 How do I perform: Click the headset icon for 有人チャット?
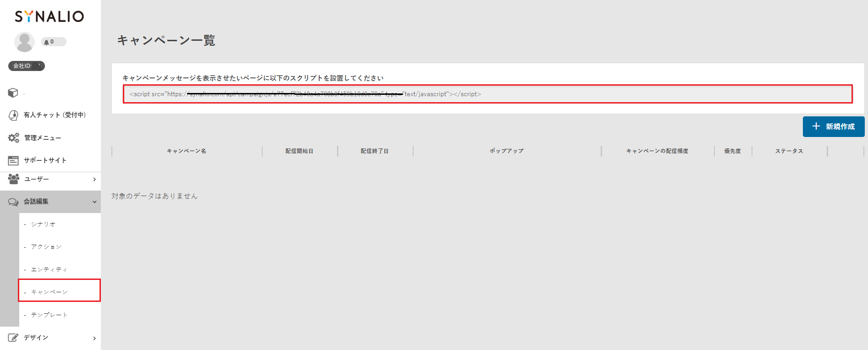(13, 115)
